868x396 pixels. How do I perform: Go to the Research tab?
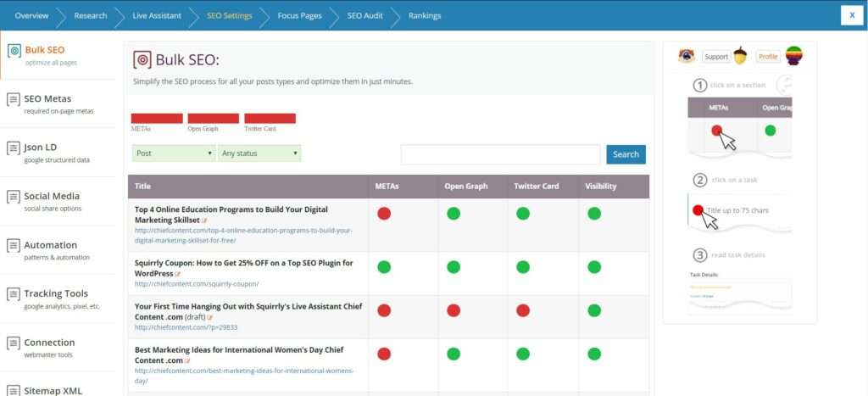tap(91, 15)
